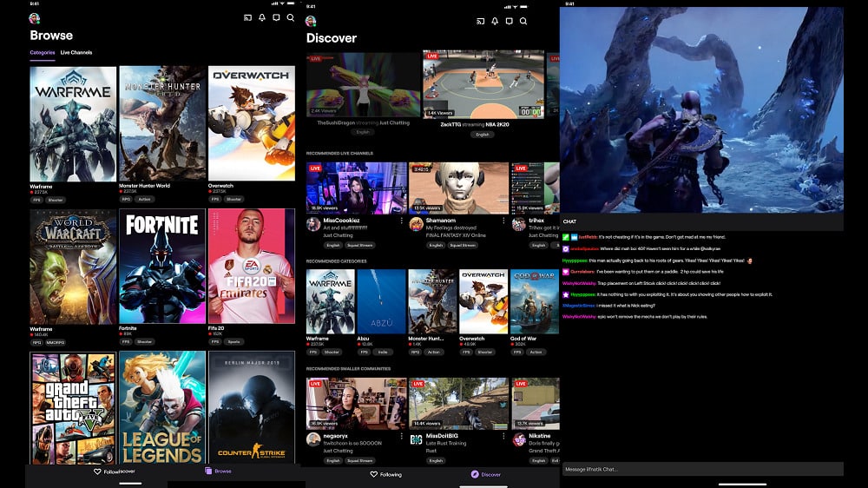Image resolution: width=868 pixels, height=488 pixels.
Task: Tap the God of War video player
Action: [x=701, y=109]
